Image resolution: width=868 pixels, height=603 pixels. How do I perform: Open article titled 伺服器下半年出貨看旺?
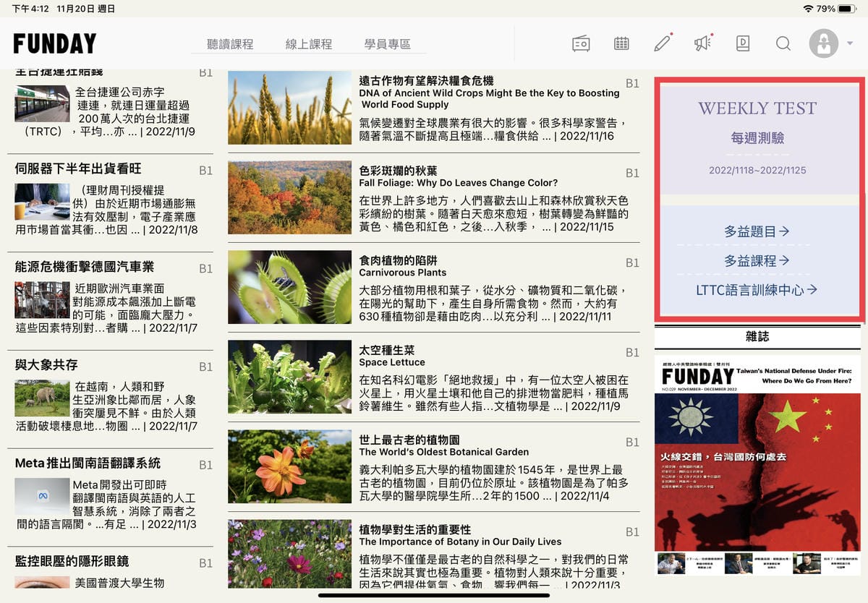(x=78, y=168)
